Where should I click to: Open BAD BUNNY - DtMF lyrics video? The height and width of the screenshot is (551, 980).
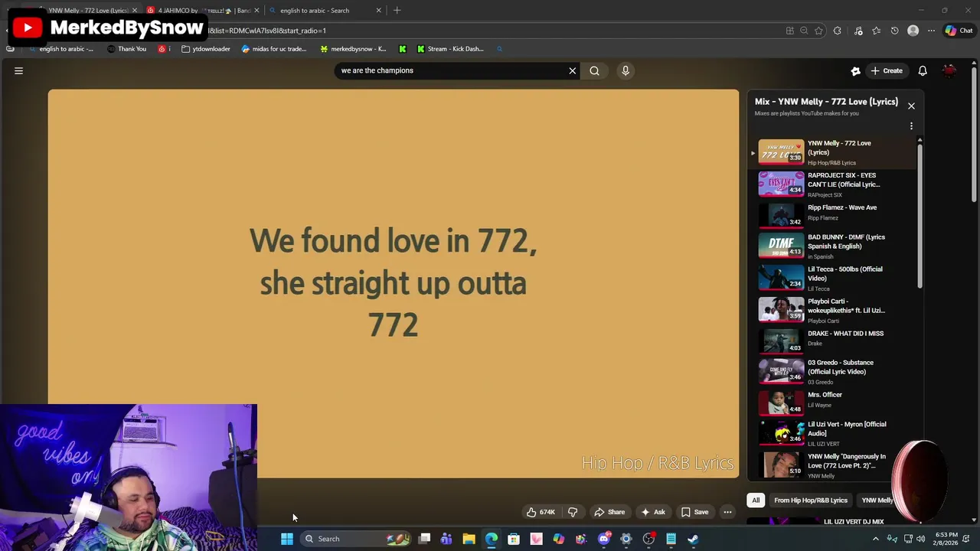click(833, 246)
